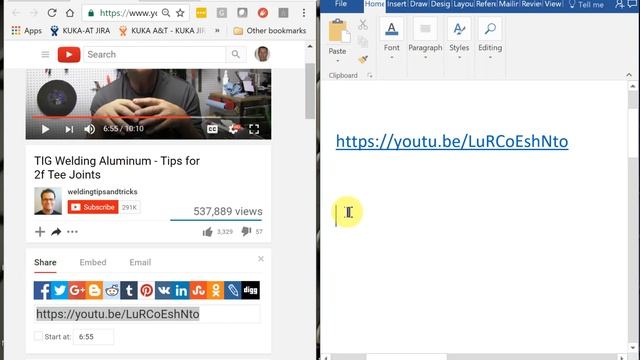This screenshot has width=640, height=360.
Task: Mute the video volume
Action: [89, 129]
